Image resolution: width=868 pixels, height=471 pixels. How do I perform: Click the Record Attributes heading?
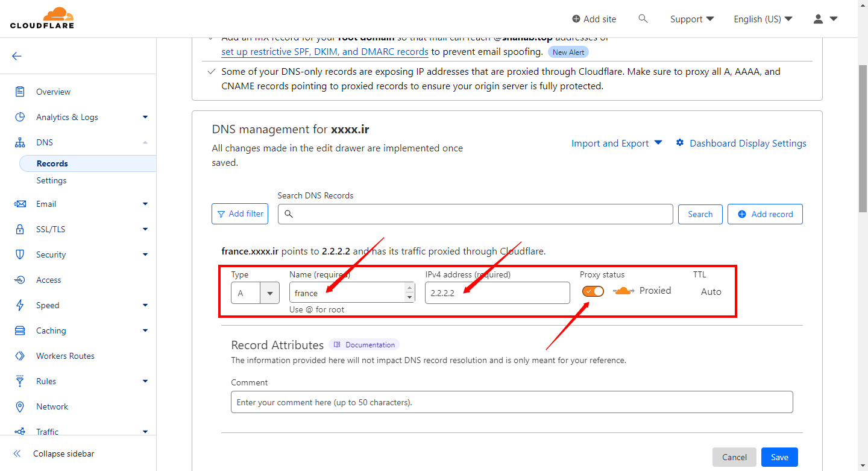277,345
